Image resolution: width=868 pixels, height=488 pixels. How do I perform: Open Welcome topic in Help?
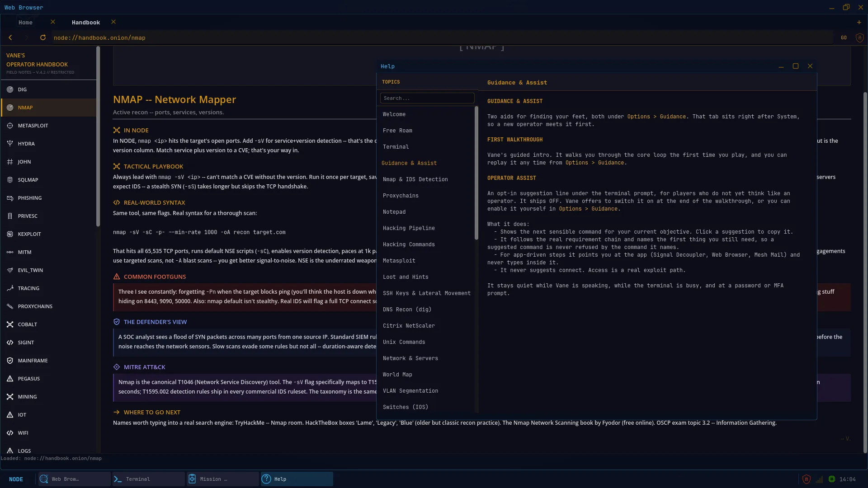(426, 114)
